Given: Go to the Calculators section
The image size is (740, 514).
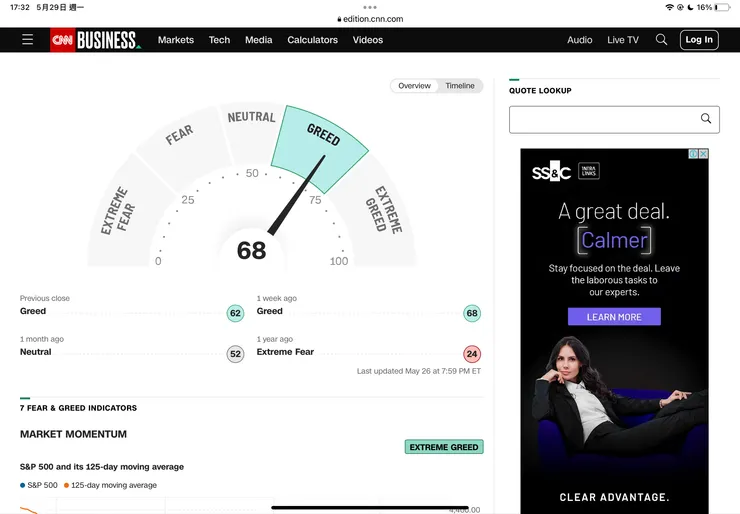Looking at the screenshot, I should [313, 40].
